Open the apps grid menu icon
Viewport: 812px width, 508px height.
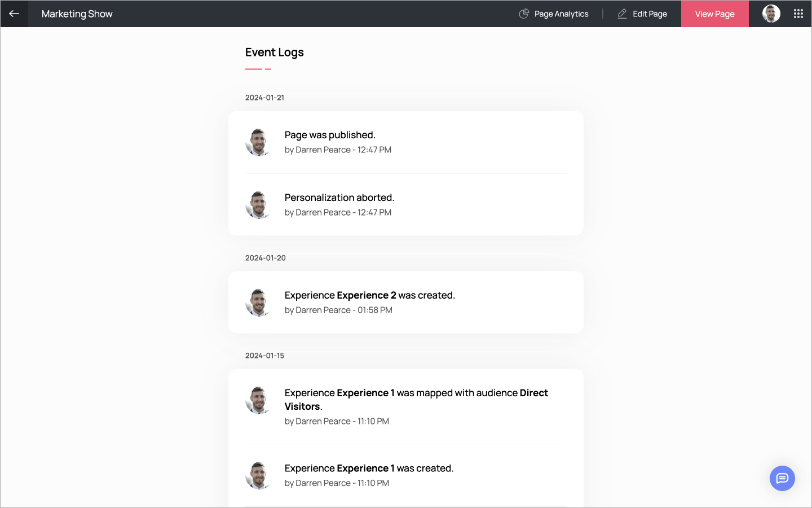pyautogui.click(x=798, y=14)
